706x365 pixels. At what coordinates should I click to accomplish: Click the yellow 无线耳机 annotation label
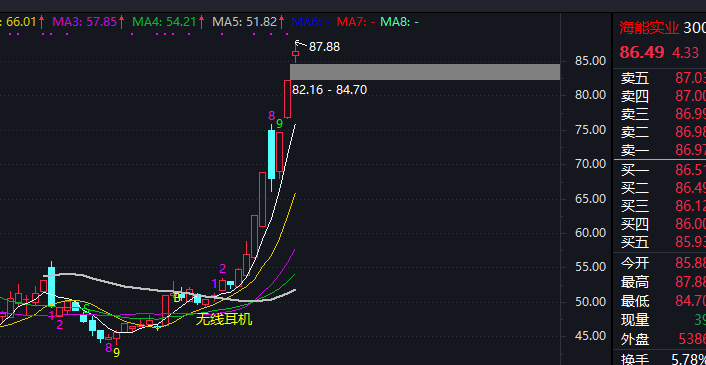pyautogui.click(x=224, y=320)
